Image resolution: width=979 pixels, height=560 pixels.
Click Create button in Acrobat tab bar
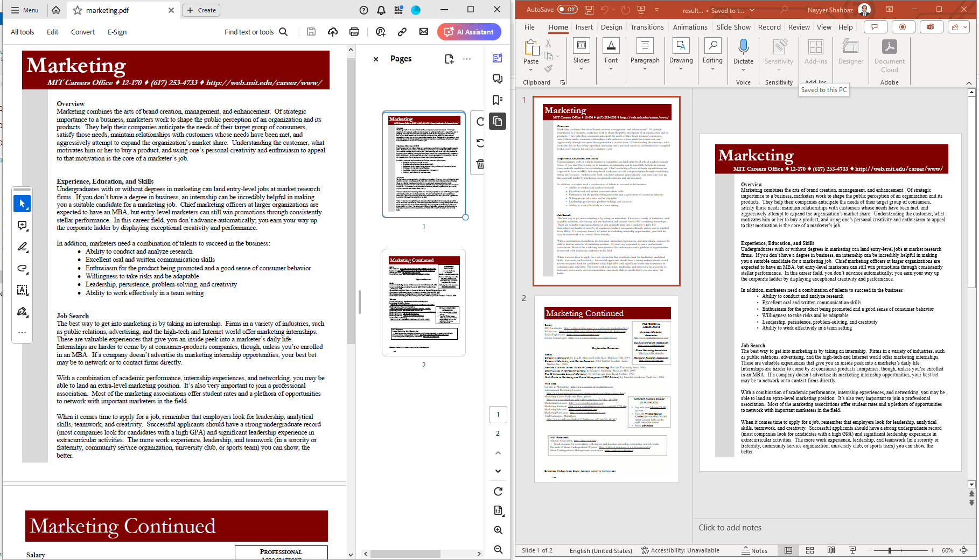pos(201,10)
